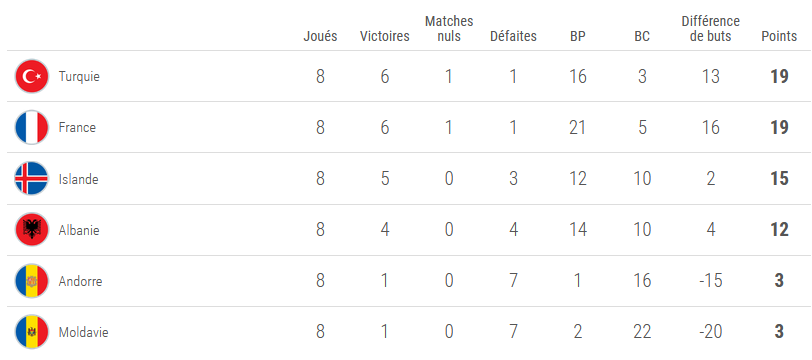The width and height of the screenshot is (812, 360).
Task: Click the Défaites column header
Action: (x=513, y=36)
